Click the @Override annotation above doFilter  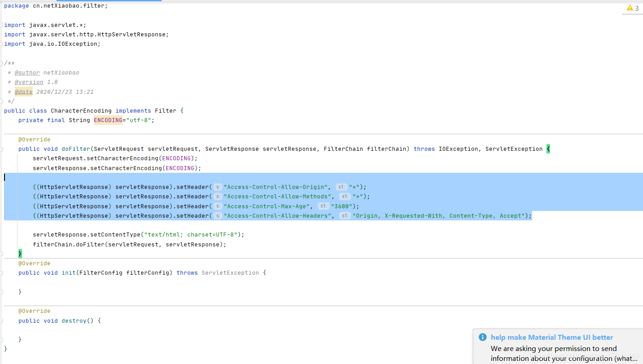click(35, 139)
